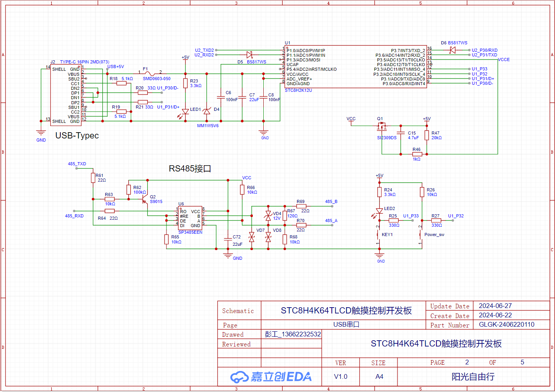Select the D6 Schottky diode symbol
Screen dimensions: 555x392
[452, 50]
